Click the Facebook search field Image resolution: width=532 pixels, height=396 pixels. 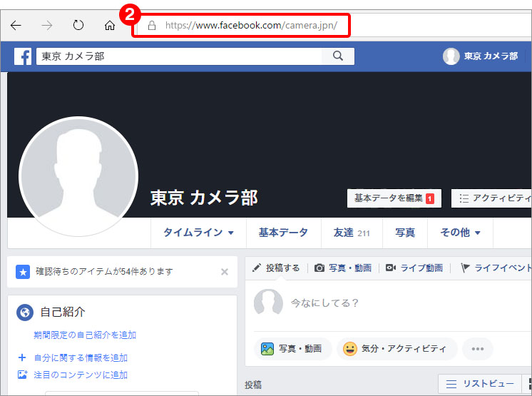(179, 56)
